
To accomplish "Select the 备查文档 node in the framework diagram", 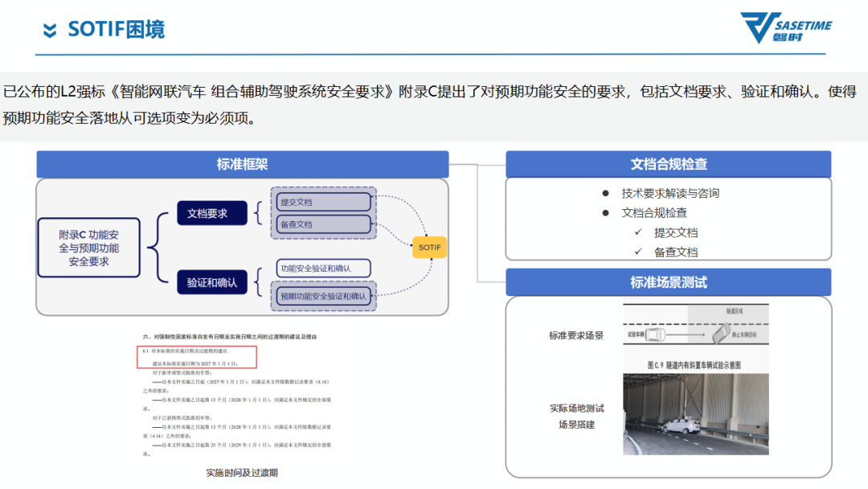I will pos(323,224).
